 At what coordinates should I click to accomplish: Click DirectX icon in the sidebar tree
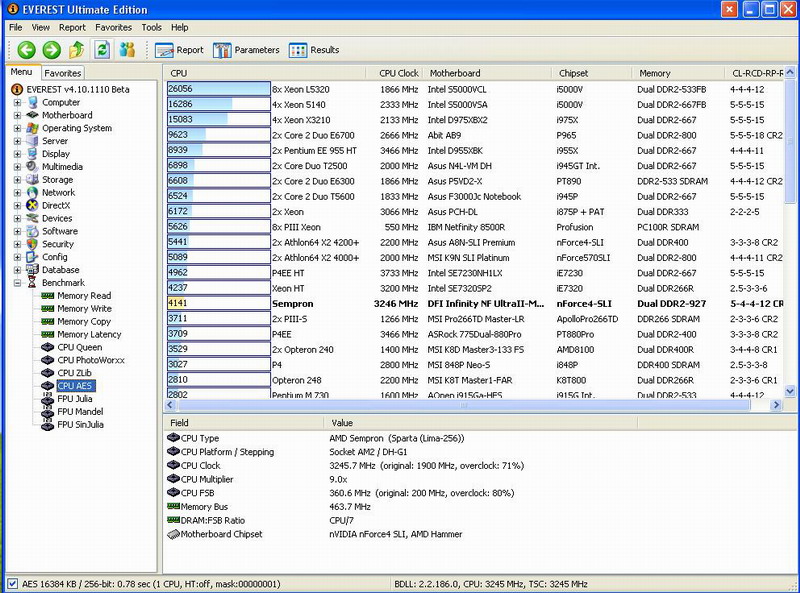[x=32, y=205]
